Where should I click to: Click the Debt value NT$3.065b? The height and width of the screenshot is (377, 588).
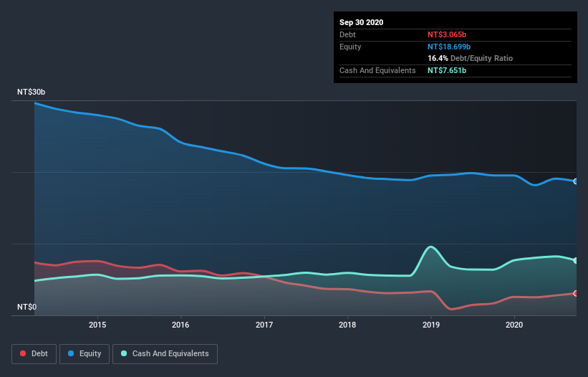coord(447,34)
